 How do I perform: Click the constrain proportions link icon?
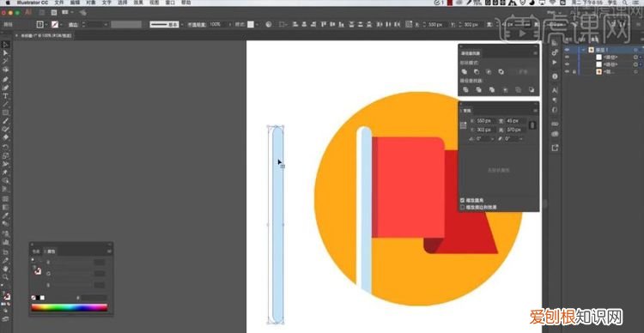tap(532, 125)
